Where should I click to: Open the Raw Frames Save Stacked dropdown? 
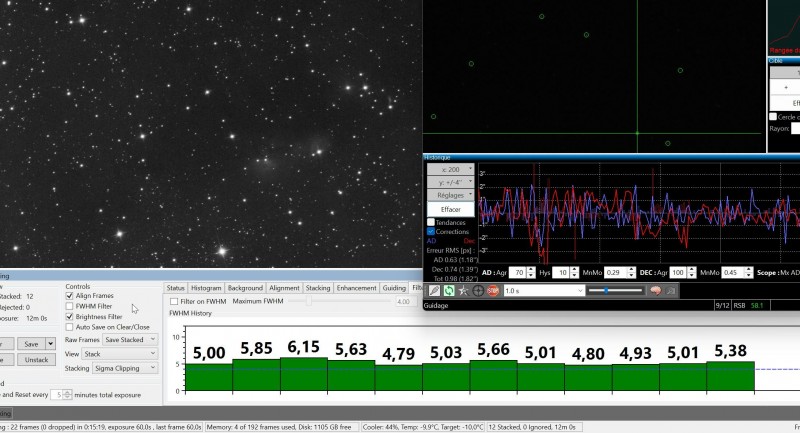(x=130, y=340)
